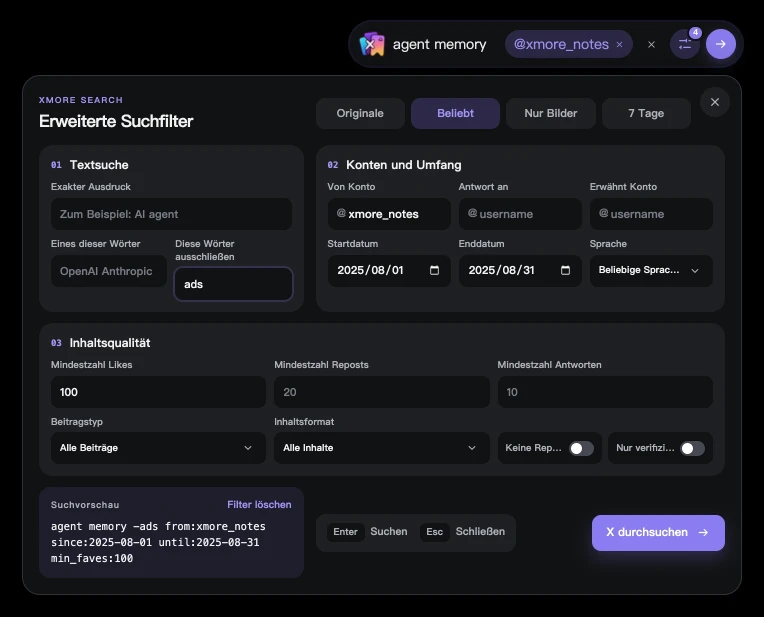Select the 7 Tage filter tab
This screenshot has height=617, width=764.
[646, 113]
